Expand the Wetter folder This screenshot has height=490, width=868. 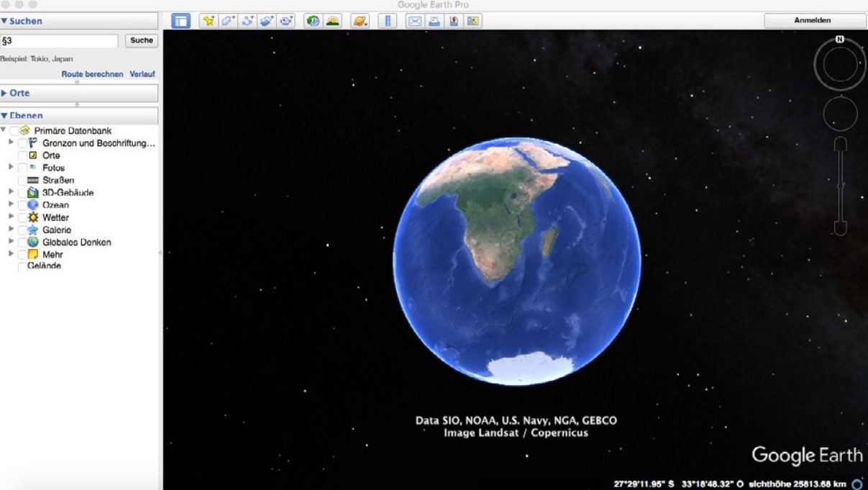pos(12,217)
